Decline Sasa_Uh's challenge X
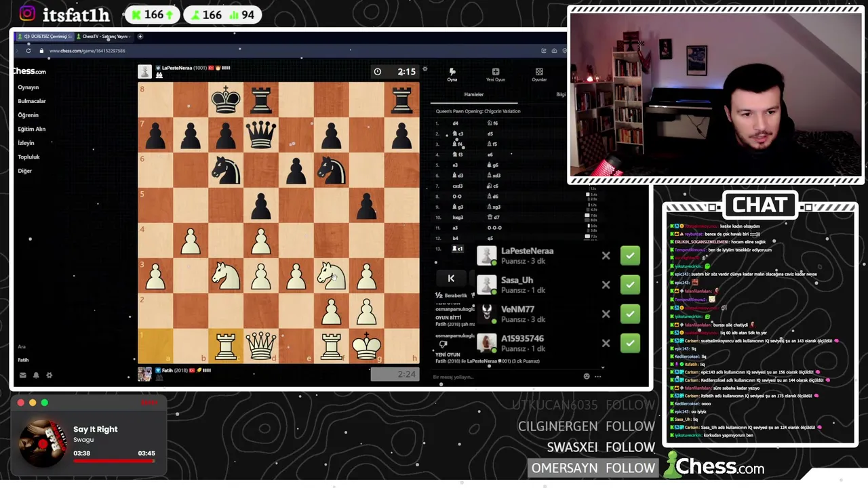The image size is (868, 488). [x=606, y=285]
